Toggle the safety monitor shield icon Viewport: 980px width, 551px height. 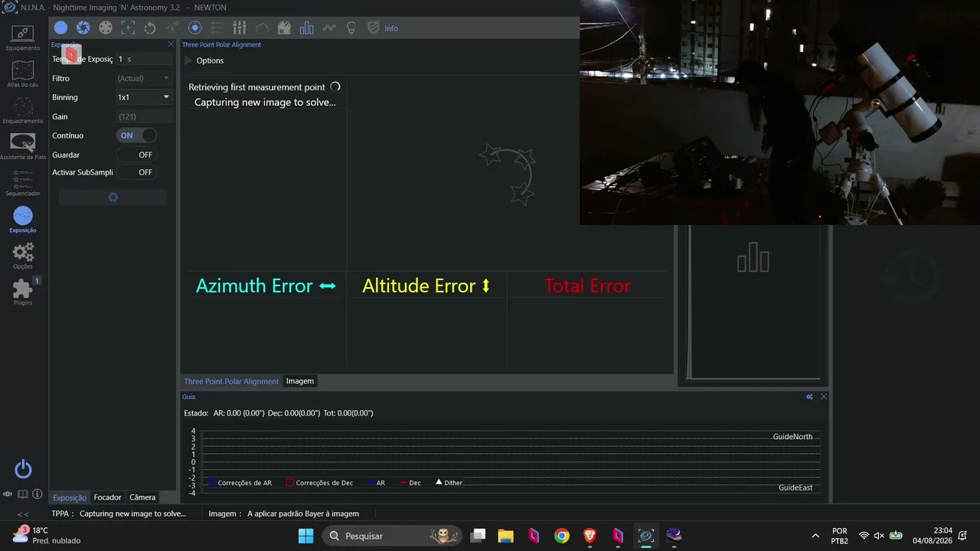[x=374, y=28]
